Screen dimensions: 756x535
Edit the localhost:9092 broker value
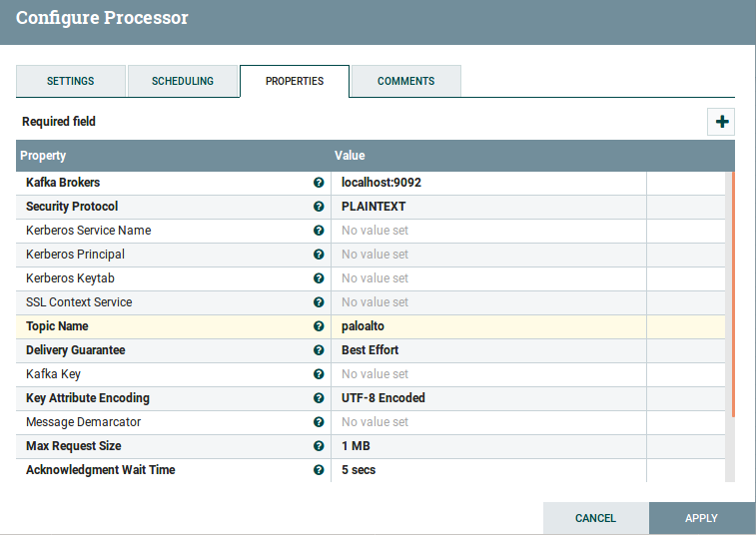[x=488, y=183]
